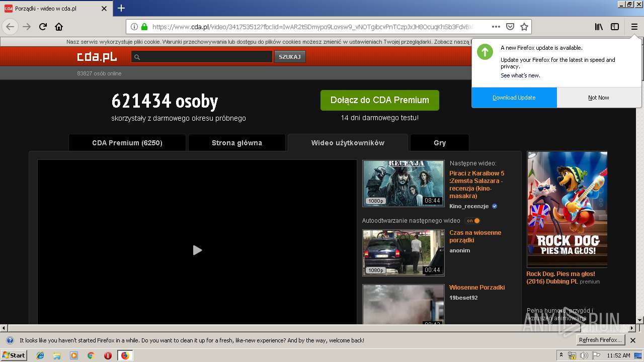Click the page vertical scrollbar down arrow
The image size is (644, 362).
click(639, 320)
